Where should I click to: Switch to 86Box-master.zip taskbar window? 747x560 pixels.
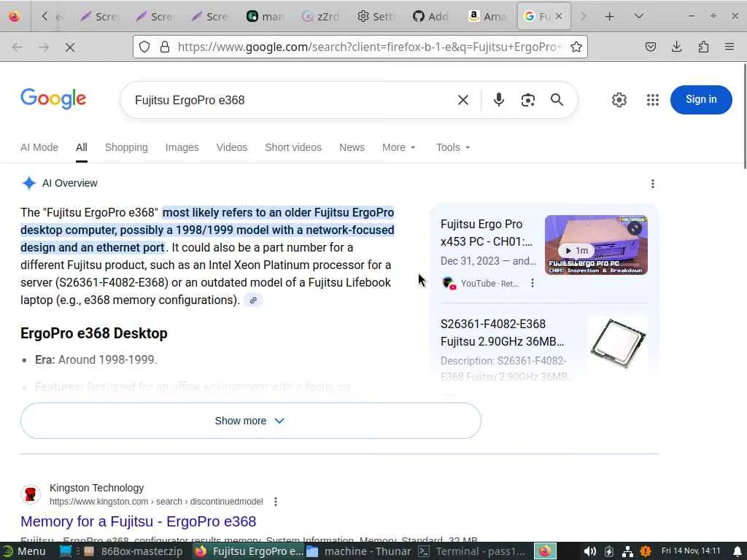133,551
